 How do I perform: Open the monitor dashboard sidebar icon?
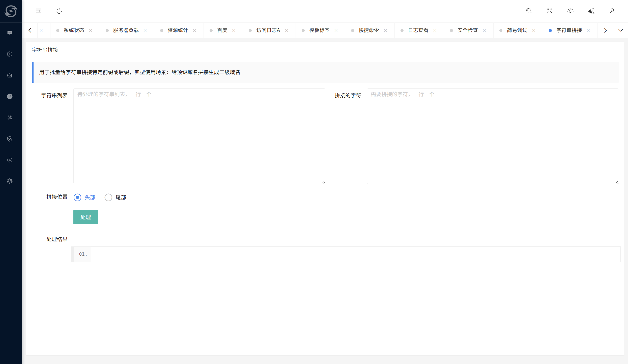[10, 33]
